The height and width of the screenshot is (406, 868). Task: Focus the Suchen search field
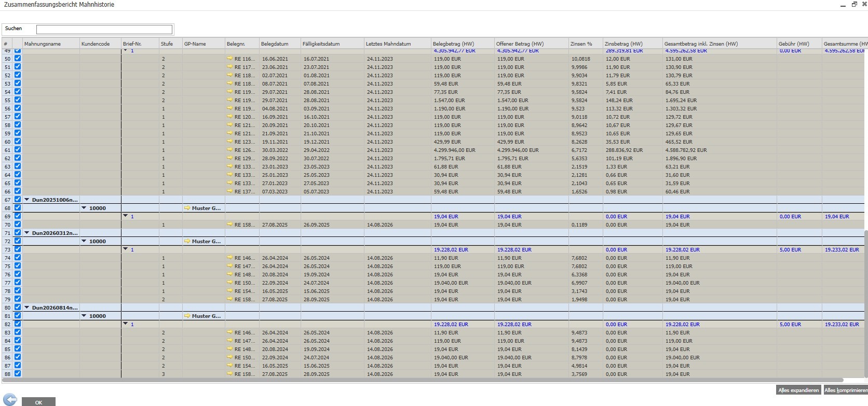pyautogui.click(x=104, y=30)
